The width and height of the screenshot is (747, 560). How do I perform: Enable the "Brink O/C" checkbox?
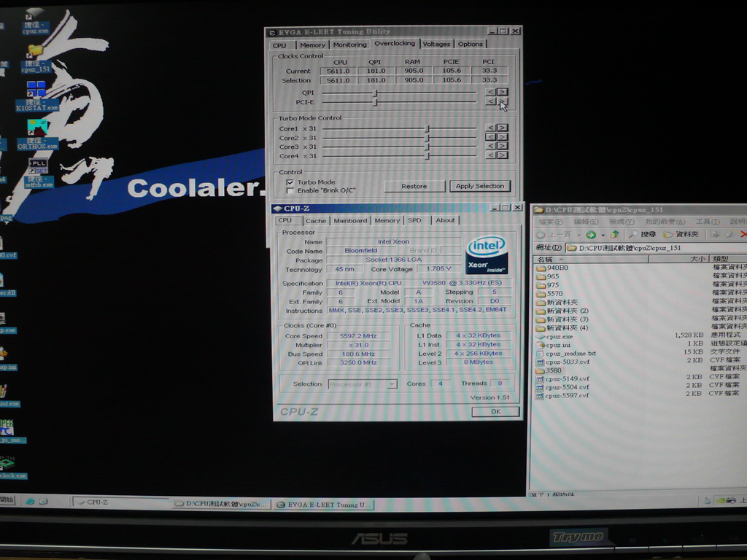coord(290,191)
